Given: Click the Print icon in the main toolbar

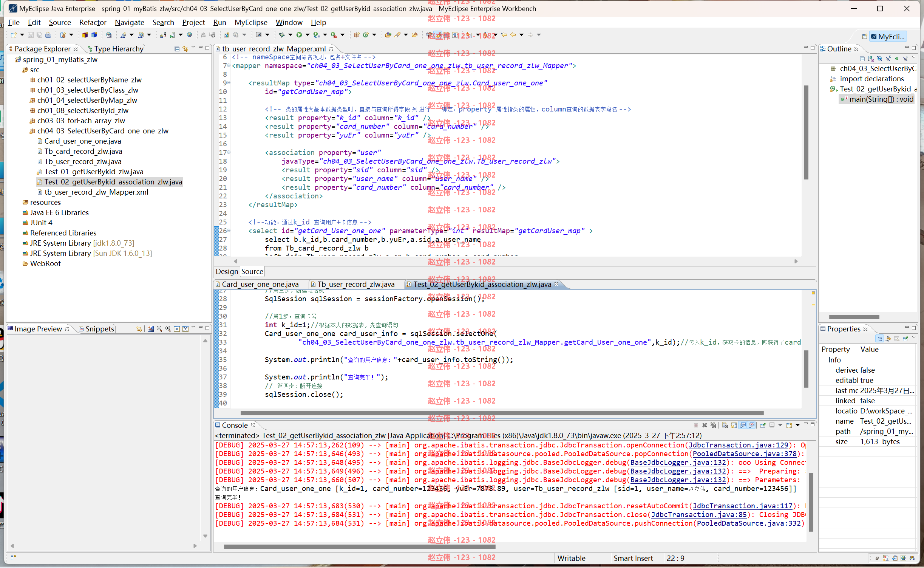Looking at the screenshot, I should pos(48,35).
